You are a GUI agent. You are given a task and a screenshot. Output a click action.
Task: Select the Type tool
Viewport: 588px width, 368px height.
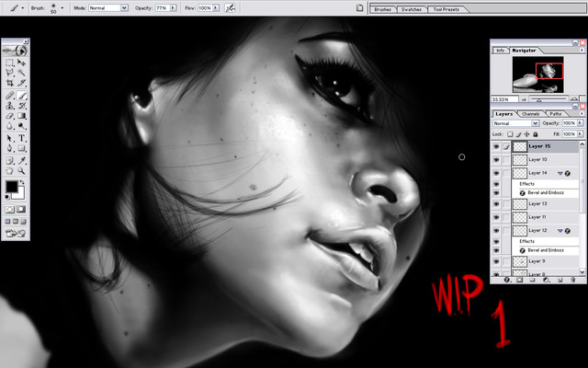coord(21,138)
